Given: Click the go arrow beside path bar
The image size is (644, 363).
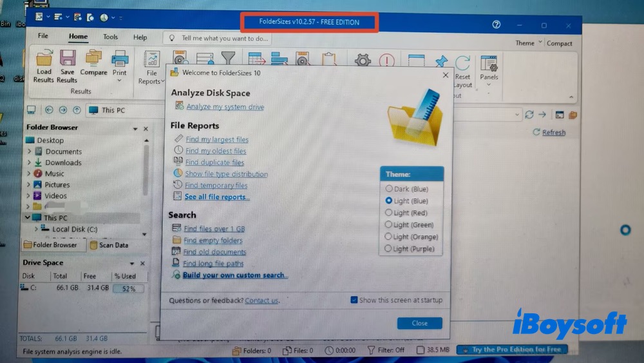Looking at the screenshot, I should (542, 115).
